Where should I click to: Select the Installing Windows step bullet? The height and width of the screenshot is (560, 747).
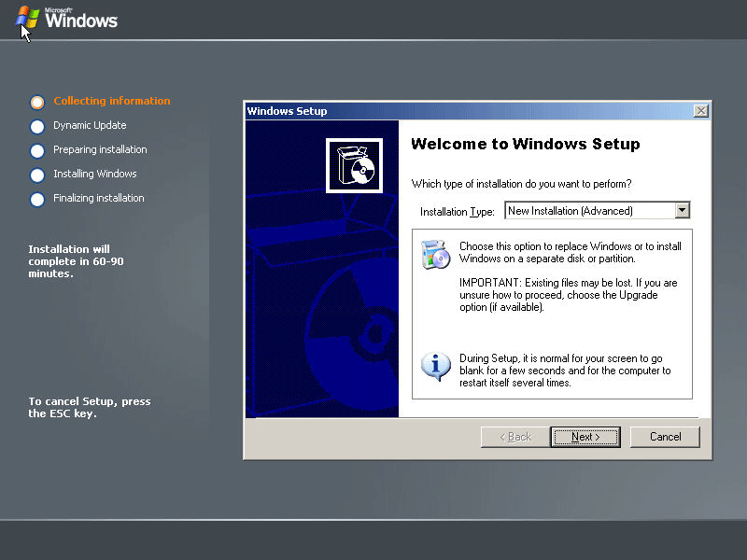tap(37, 175)
